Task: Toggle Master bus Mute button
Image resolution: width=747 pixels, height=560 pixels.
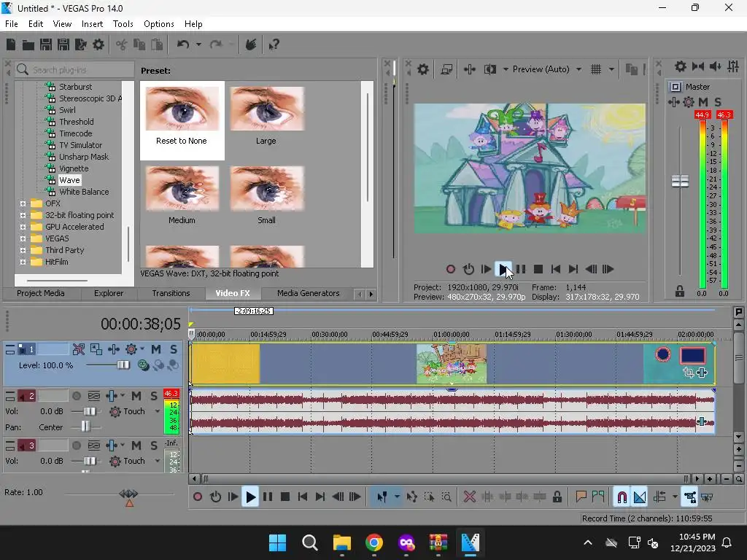Action: point(703,102)
